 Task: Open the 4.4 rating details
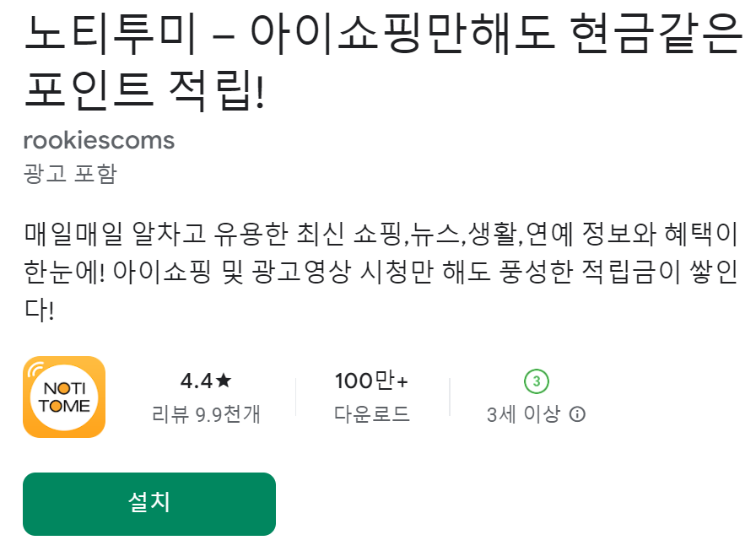pyautogui.click(x=207, y=381)
